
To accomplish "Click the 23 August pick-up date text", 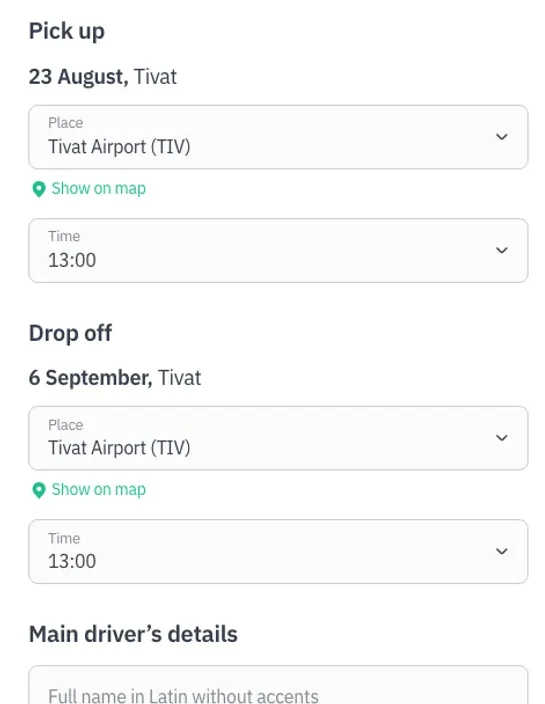I will tap(79, 77).
